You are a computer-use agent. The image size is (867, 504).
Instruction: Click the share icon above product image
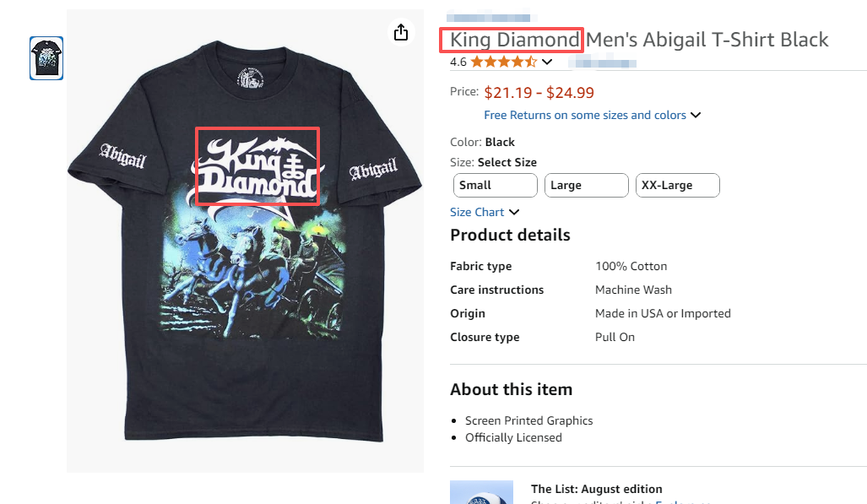pos(401,32)
